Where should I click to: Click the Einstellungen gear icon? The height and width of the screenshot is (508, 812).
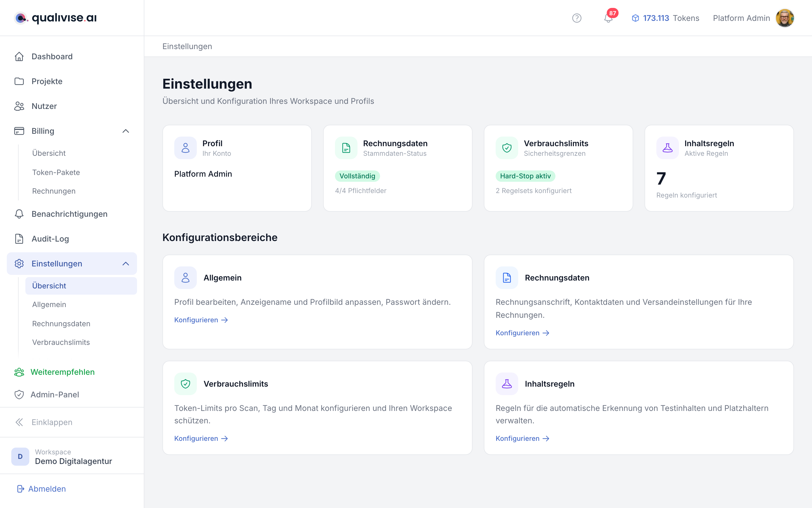click(x=19, y=264)
